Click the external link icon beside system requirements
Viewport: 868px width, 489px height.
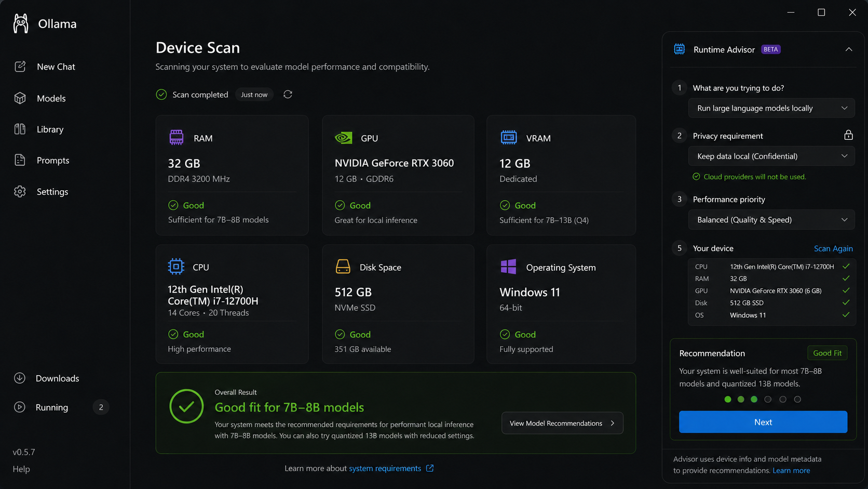click(430, 468)
